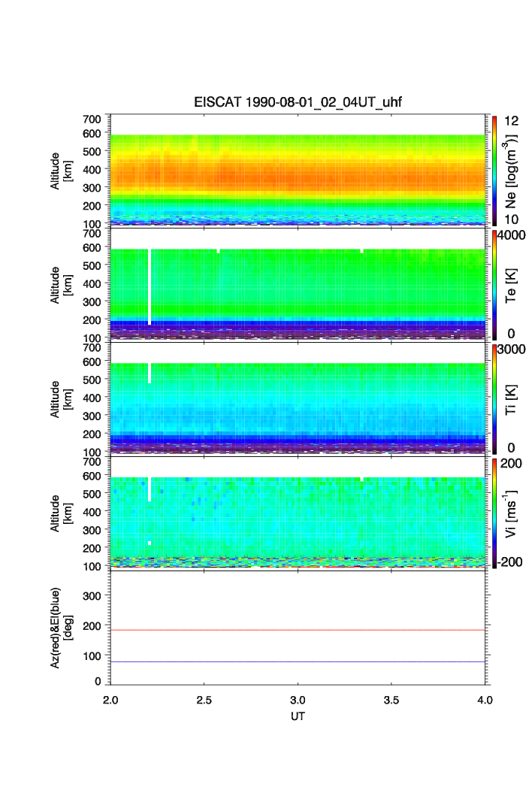Click the 3.5 tick label on UT axis
Screen dimensions: 532x799
click(391, 699)
